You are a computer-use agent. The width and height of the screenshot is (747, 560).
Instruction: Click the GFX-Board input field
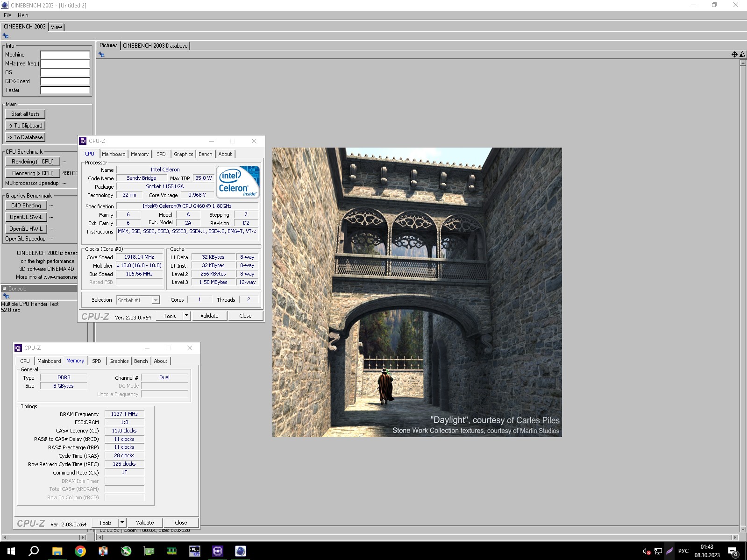coord(65,81)
